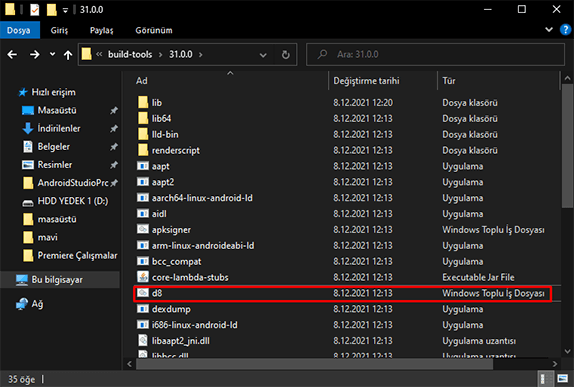Open Premiere Çalışmalar folder in sidebar
The image size is (574, 387).
[x=77, y=255]
